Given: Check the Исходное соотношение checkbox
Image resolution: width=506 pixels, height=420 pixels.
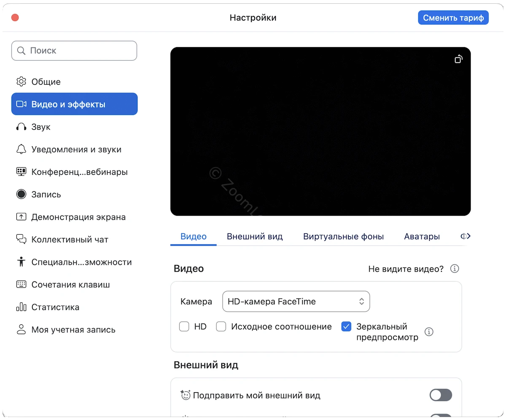Looking at the screenshot, I should pos(221,326).
